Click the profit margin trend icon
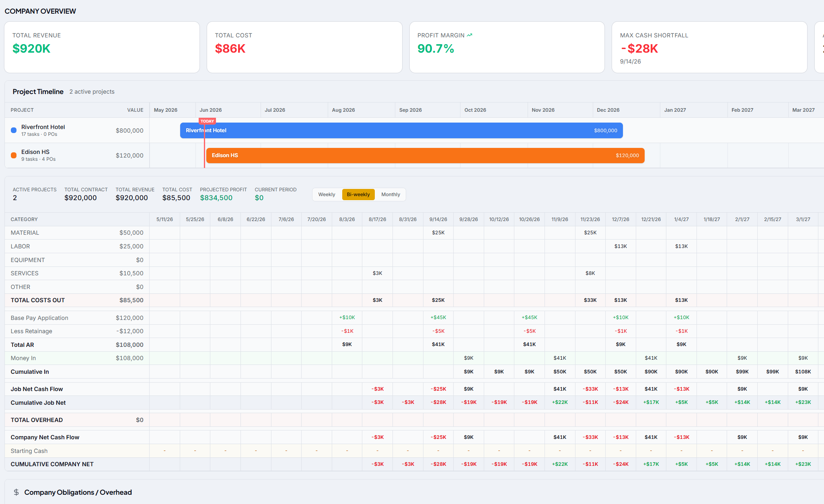The image size is (824, 504). click(469, 35)
